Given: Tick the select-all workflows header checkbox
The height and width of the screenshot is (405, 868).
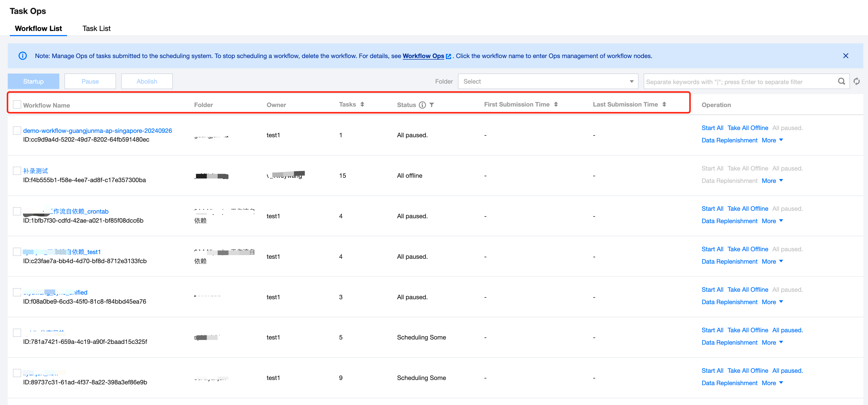Looking at the screenshot, I should coord(17,104).
